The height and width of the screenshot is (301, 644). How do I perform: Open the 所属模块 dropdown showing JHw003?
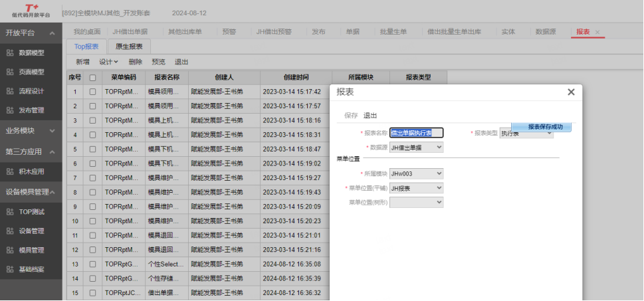tap(417, 173)
